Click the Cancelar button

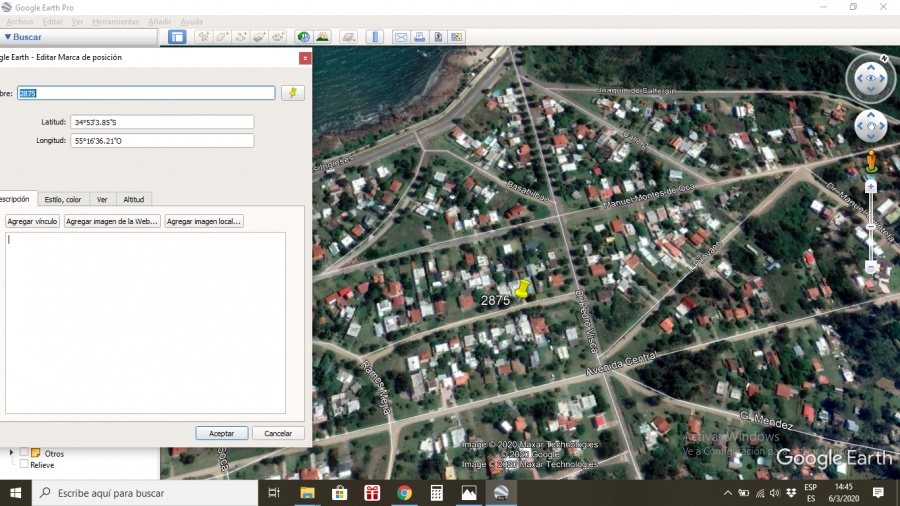point(278,433)
